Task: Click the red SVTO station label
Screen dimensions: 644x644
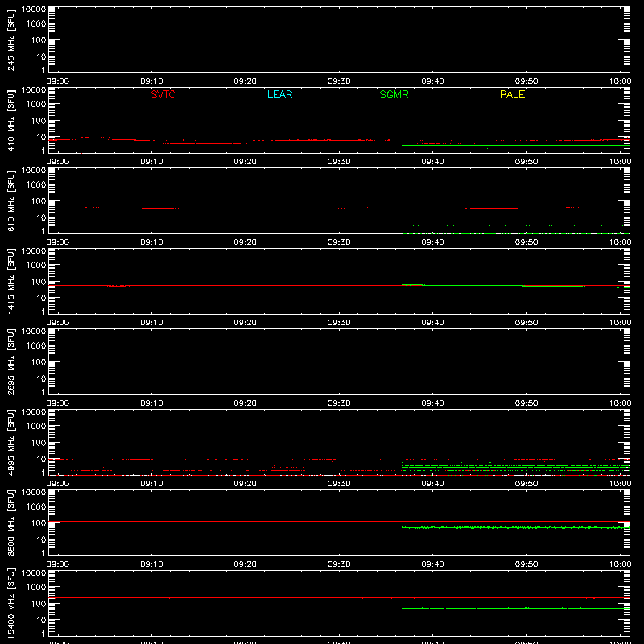Action: tap(163, 94)
